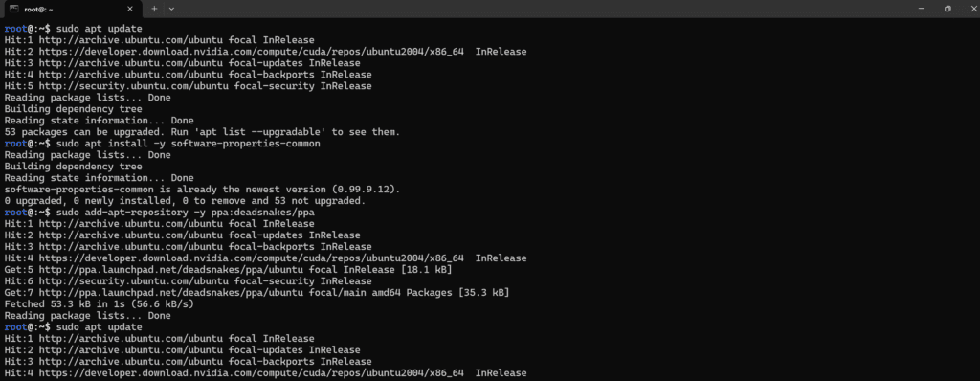Restore down the terminal window
980x381 pixels.
pos(947,9)
